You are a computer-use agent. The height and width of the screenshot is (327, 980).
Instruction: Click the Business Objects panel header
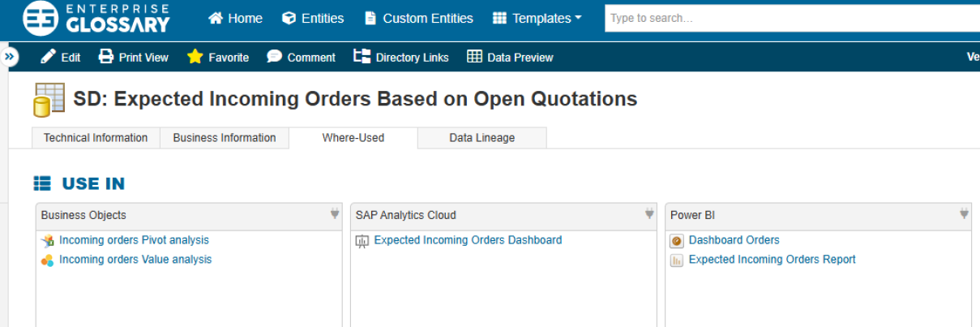tap(189, 216)
